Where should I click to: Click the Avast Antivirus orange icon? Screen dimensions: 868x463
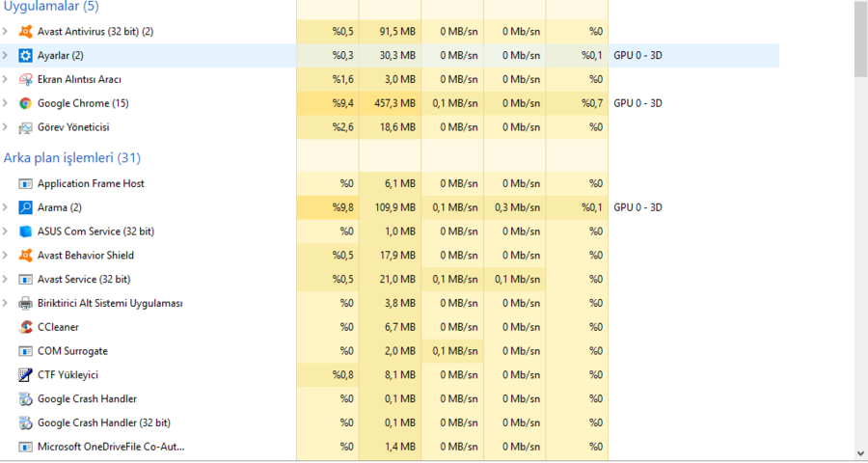click(25, 32)
